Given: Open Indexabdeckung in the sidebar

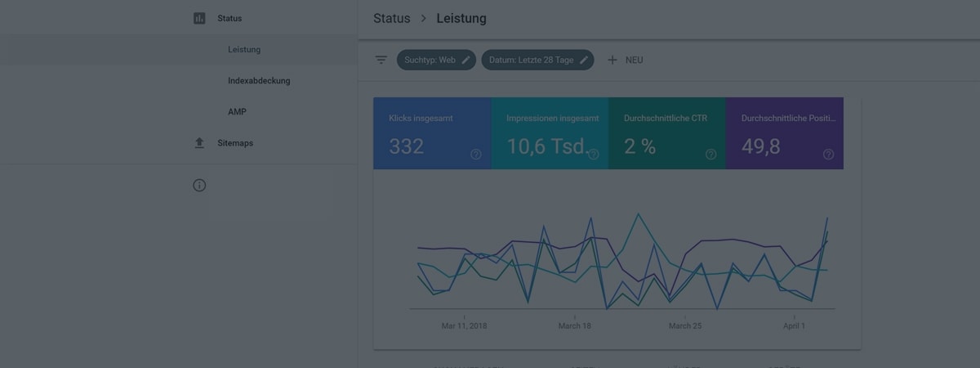Looking at the screenshot, I should click(x=259, y=81).
